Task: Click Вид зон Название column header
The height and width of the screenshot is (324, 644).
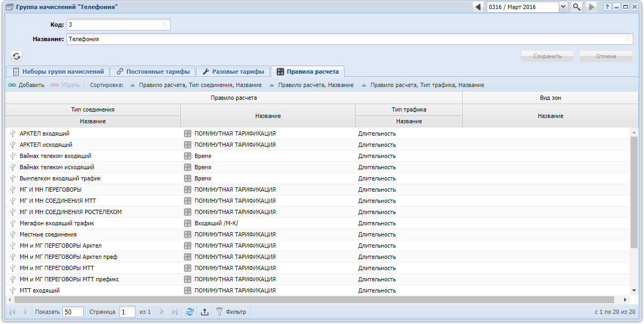Action: coord(550,116)
